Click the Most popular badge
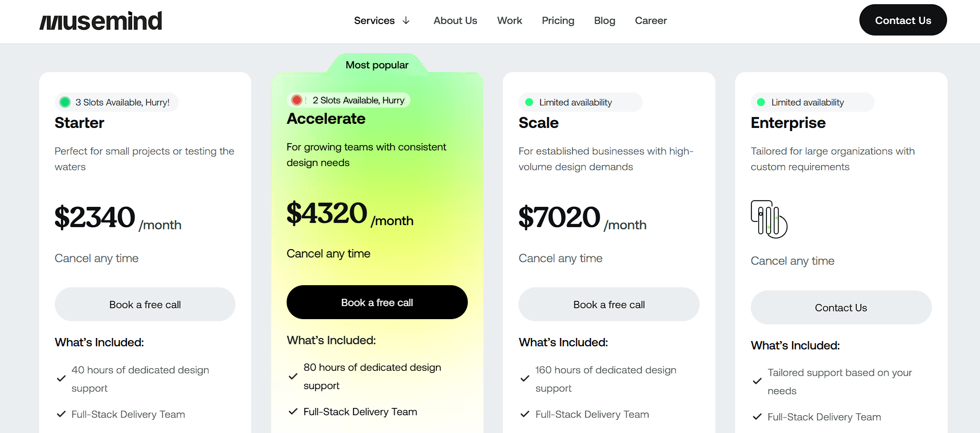 pos(377,65)
